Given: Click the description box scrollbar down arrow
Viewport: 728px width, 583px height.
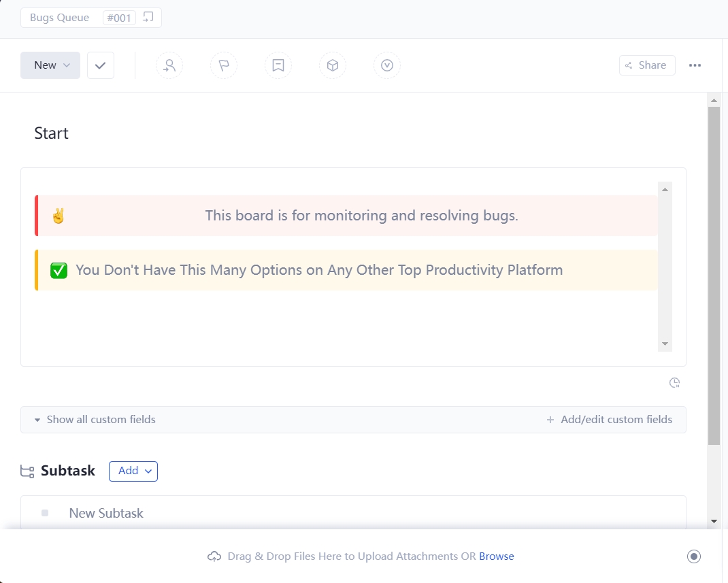Looking at the screenshot, I should pyautogui.click(x=665, y=344).
